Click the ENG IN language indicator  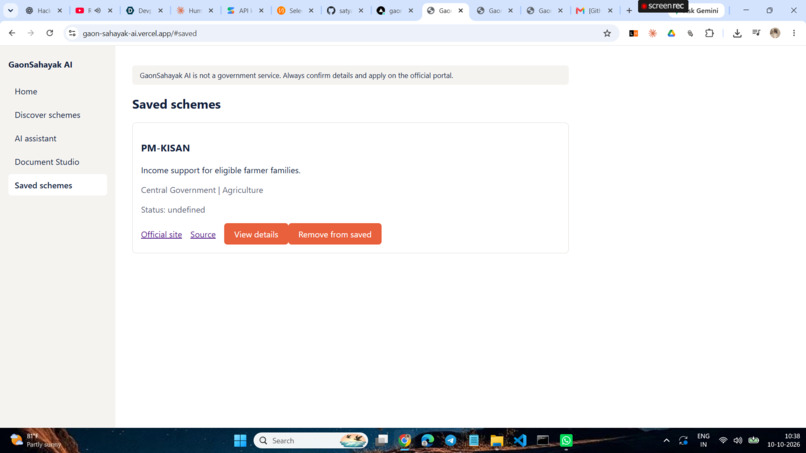pyautogui.click(x=703, y=441)
